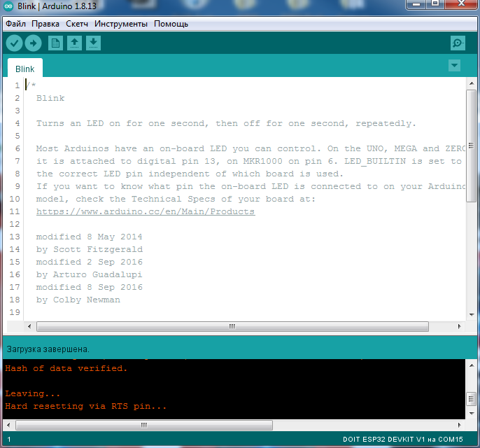
Task: Click line number 12 in gutter
Action: point(15,224)
